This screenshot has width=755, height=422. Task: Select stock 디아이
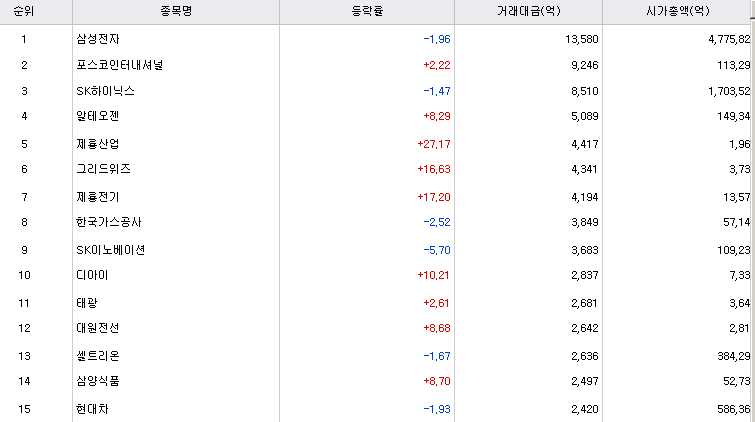[92, 275]
